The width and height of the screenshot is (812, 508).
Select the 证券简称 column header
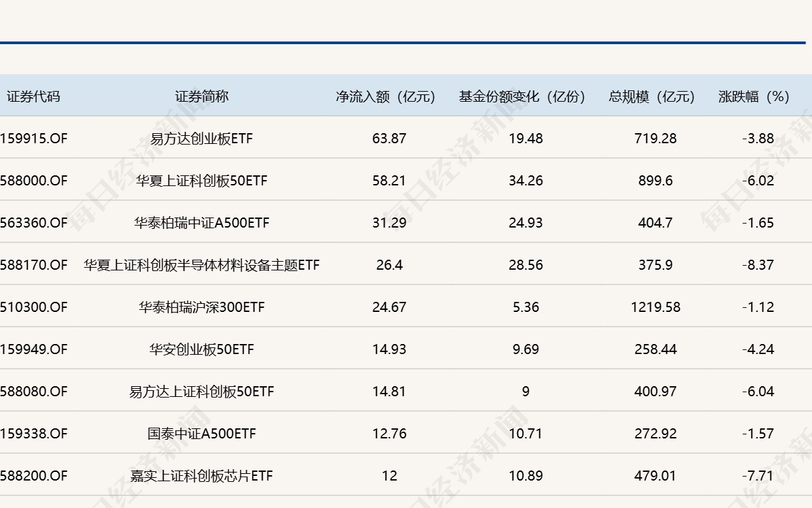click(x=202, y=96)
